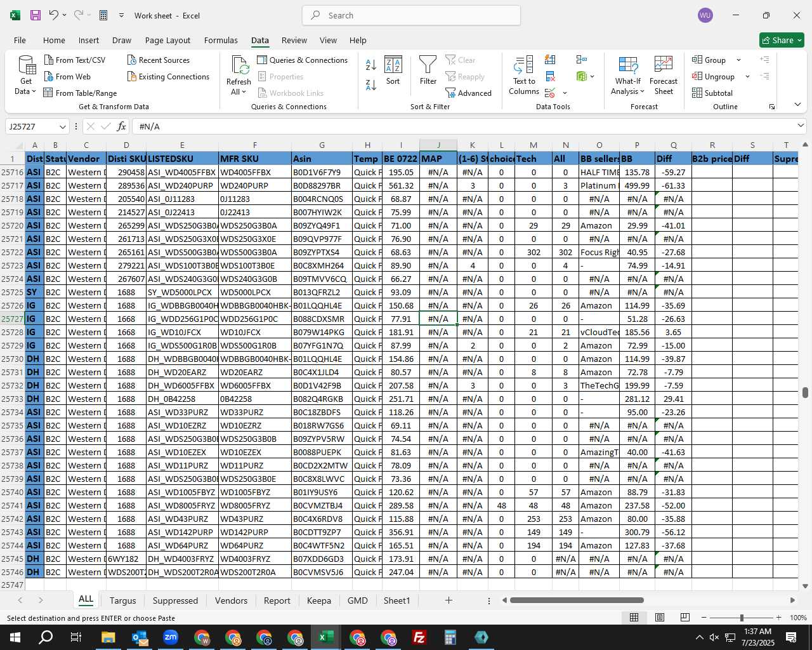The height and width of the screenshot is (650, 812).
Task: Open the Calculator quick access icon
Action: [103, 15]
